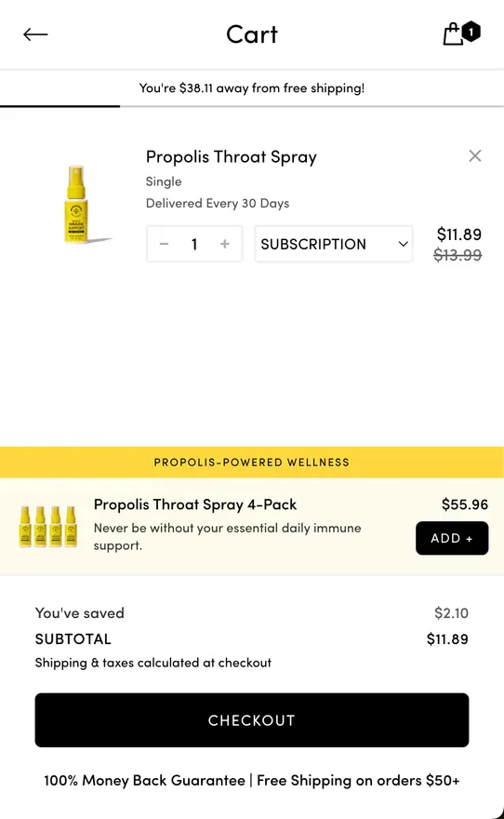Viewport: 504px width, 819px height.
Task: Decrease quantity with minus button
Action: [x=164, y=244]
